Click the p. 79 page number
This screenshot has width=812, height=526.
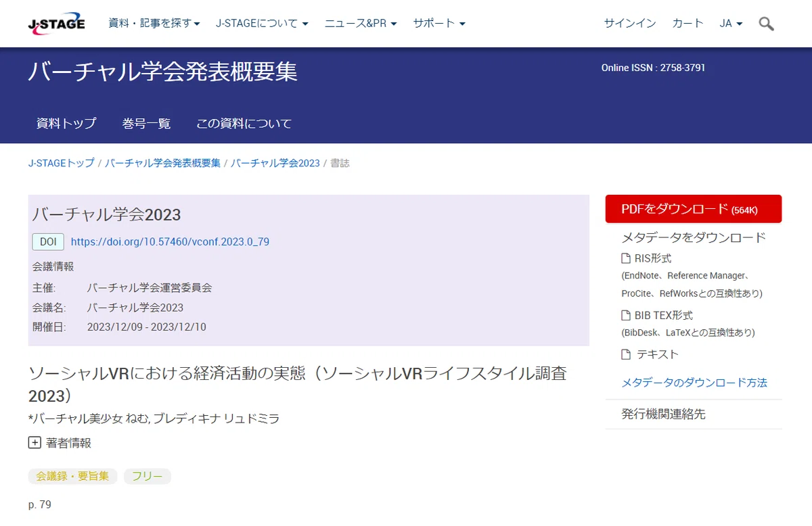click(x=40, y=504)
